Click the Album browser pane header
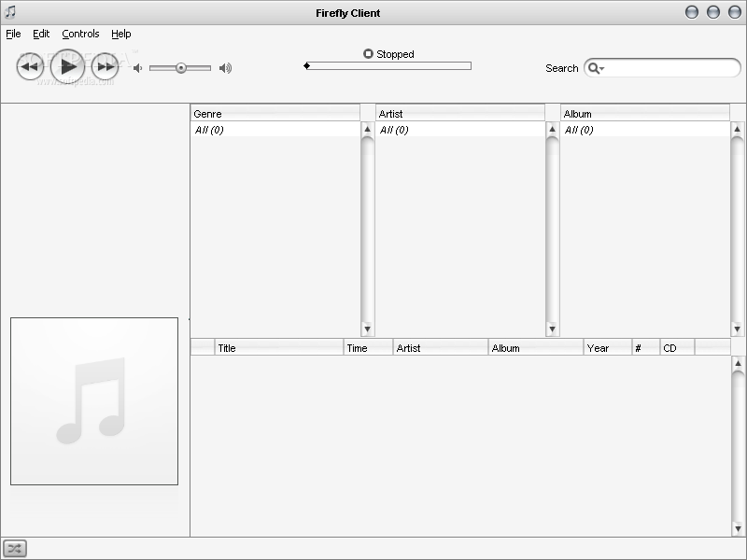 point(645,113)
